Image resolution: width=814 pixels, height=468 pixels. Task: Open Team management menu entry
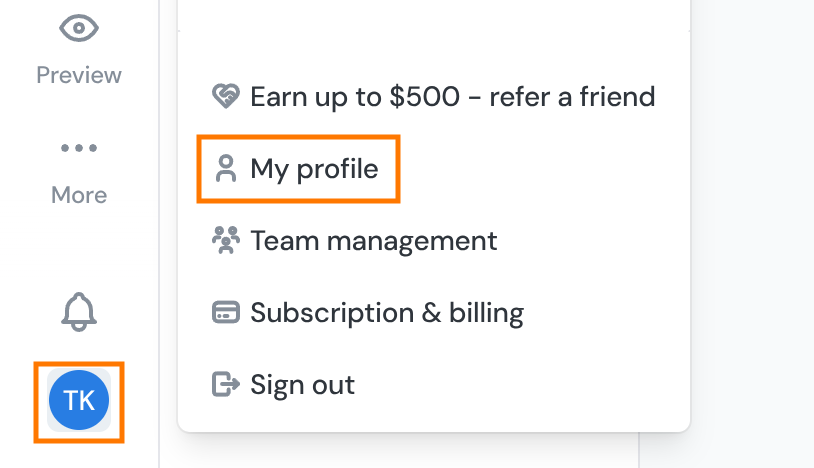[x=374, y=241]
